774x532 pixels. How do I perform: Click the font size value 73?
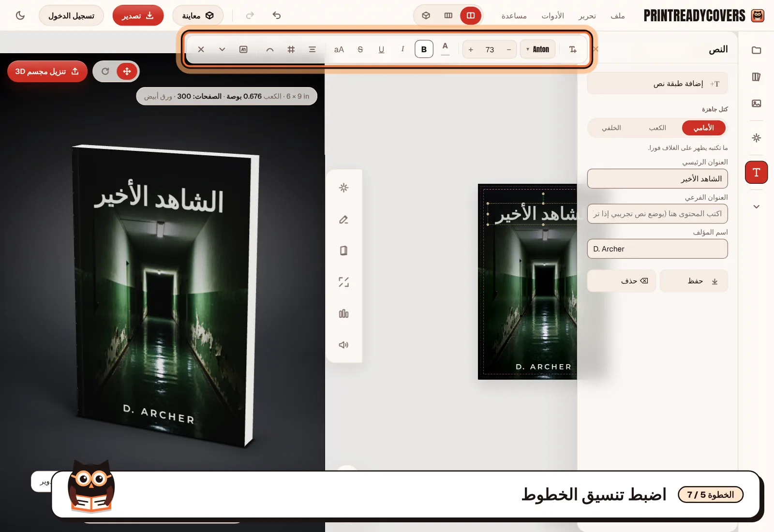point(490,49)
